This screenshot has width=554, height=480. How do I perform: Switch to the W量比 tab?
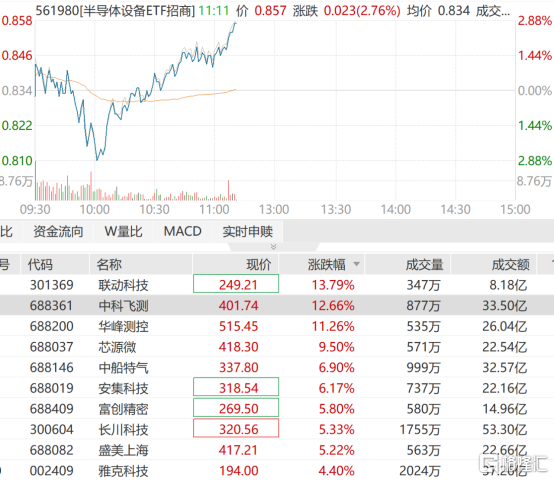pyautogui.click(x=123, y=232)
